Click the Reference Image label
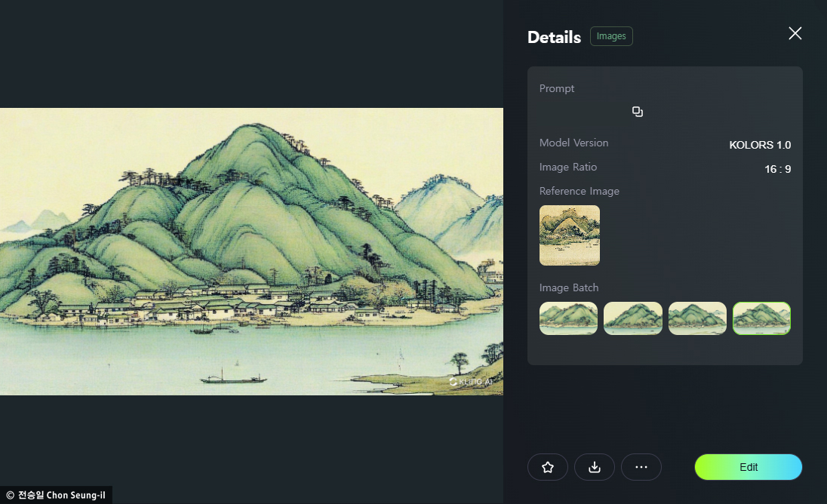The height and width of the screenshot is (504, 827). coord(579,192)
